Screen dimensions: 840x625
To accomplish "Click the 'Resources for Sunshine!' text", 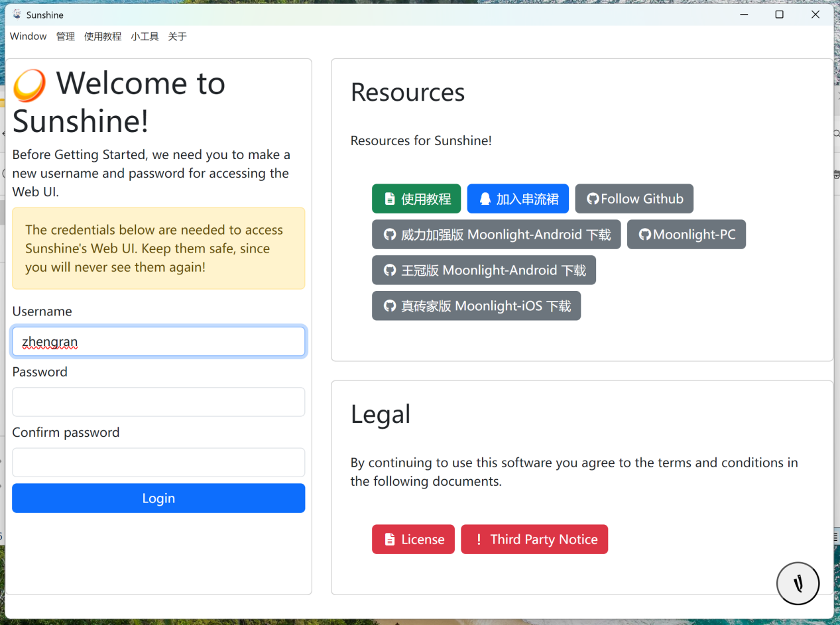I will [x=421, y=141].
